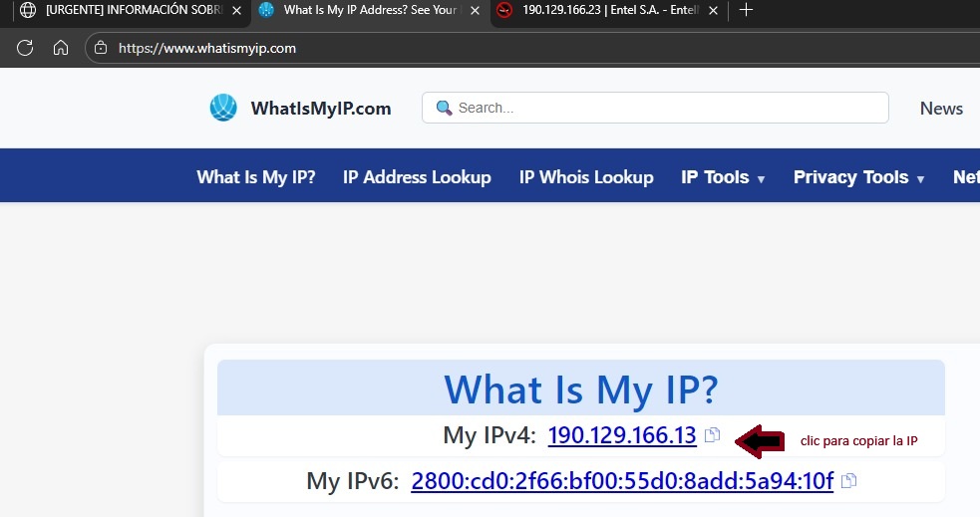Click the search magnifier icon
980x517 pixels.
point(444,108)
